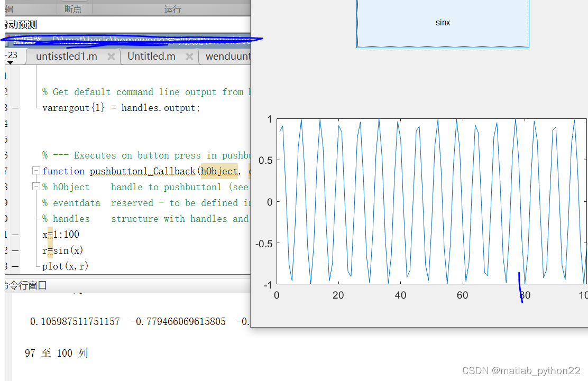Screen dimensions: 588x381
Task: Close the untisstled1.m tab with its X icon
Action: tap(111, 55)
